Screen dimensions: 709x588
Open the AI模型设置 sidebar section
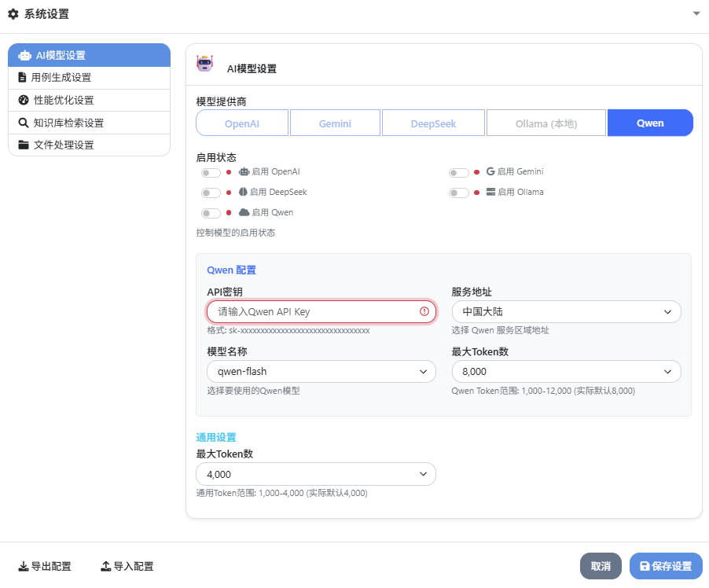[89, 55]
